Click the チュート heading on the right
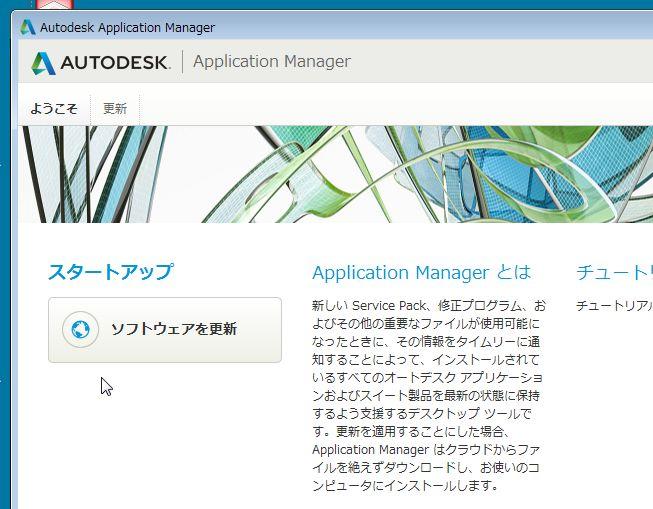This screenshot has width=653, height=509. click(615, 273)
